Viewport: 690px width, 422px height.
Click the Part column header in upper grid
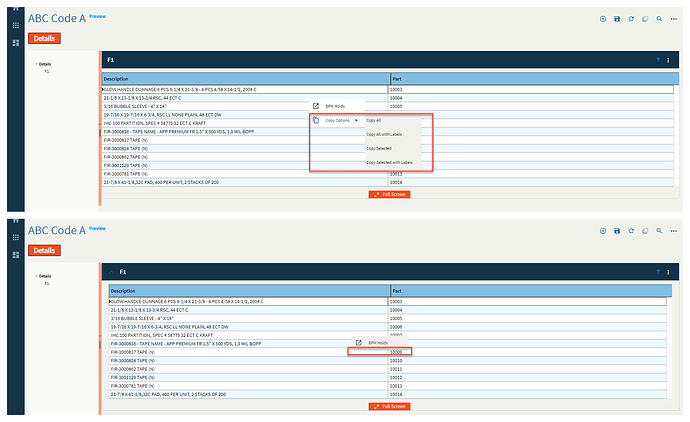535,79
